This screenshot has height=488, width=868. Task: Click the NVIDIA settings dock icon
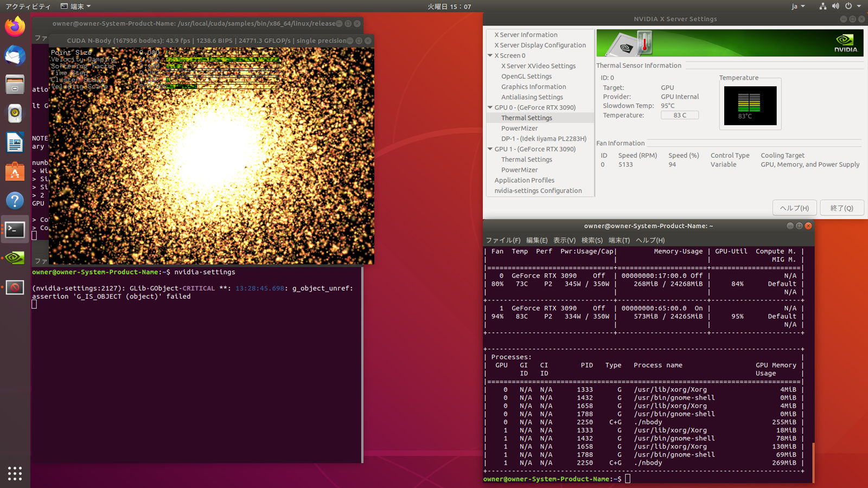tap(15, 259)
